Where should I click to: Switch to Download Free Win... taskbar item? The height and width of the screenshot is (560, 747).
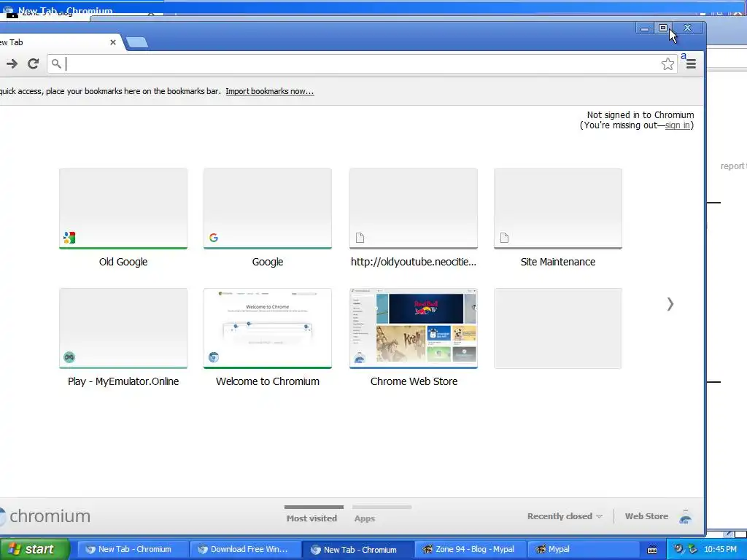click(x=244, y=549)
